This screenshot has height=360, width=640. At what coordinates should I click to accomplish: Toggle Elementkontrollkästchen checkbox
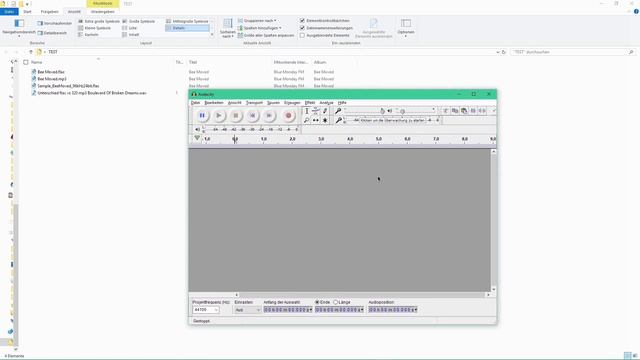point(302,20)
